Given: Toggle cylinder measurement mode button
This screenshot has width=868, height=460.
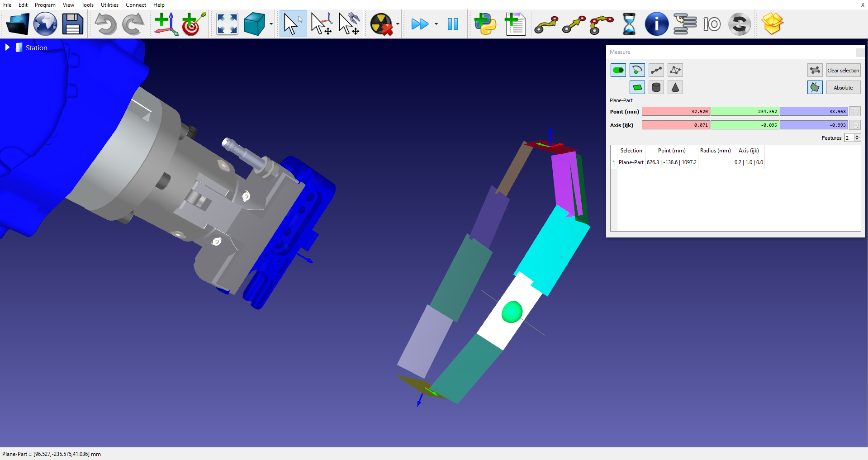Looking at the screenshot, I should click(x=656, y=87).
